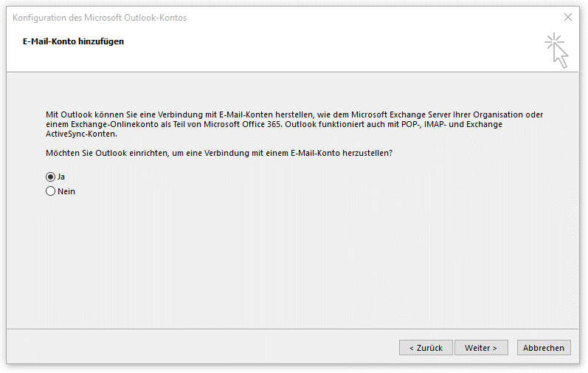Click the wizard cursor sparkle icon
Screen dimensions: 588x373
click(x=557, y=50)
